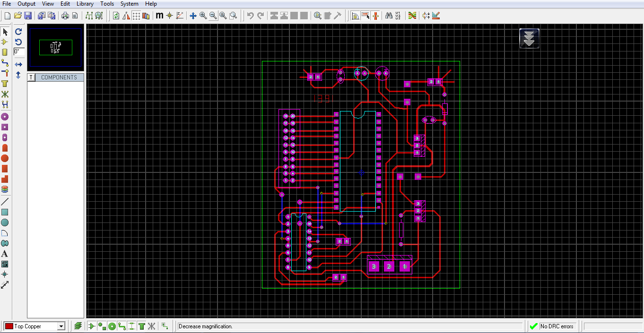The width and height of the screenshot is (644, 333).
Task: Open the Top Copper layer dropdown
Action: coord(61,326)
